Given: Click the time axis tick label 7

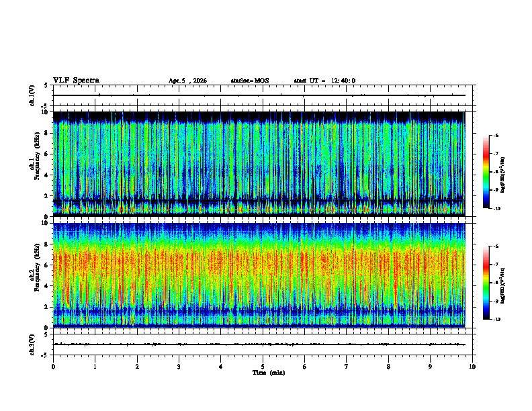Looking at the screenshot, I should pos(347,367).
